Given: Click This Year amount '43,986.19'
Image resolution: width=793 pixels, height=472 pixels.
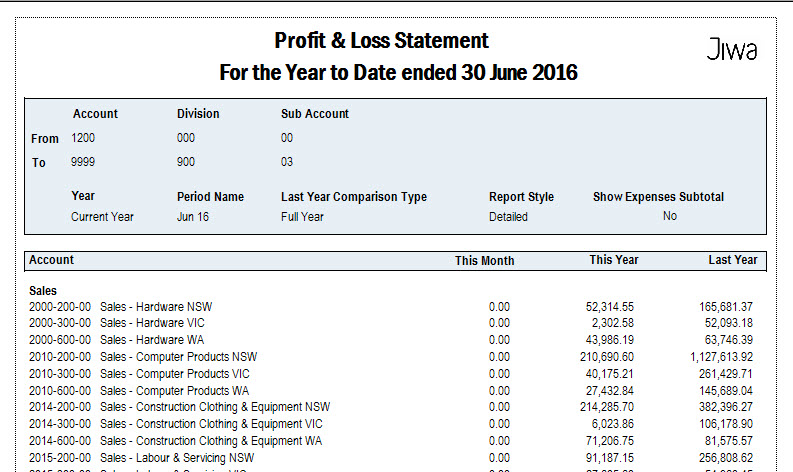Looking at the screenshot, I should [609, 340].
